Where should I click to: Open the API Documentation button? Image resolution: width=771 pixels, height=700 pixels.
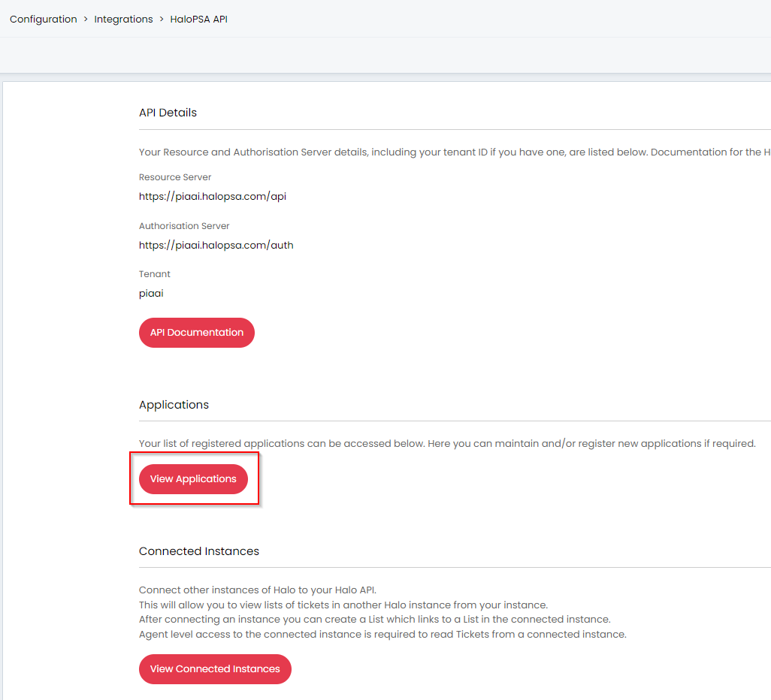coord(197,333)
